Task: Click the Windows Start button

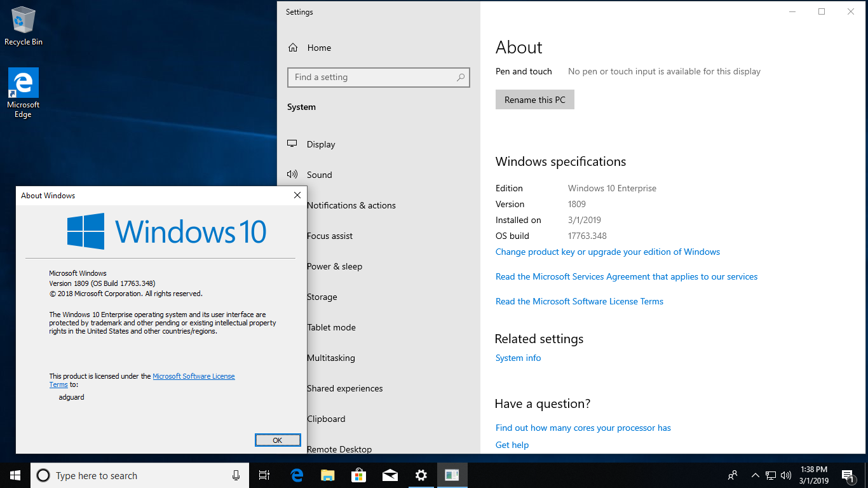Action: 15,475
